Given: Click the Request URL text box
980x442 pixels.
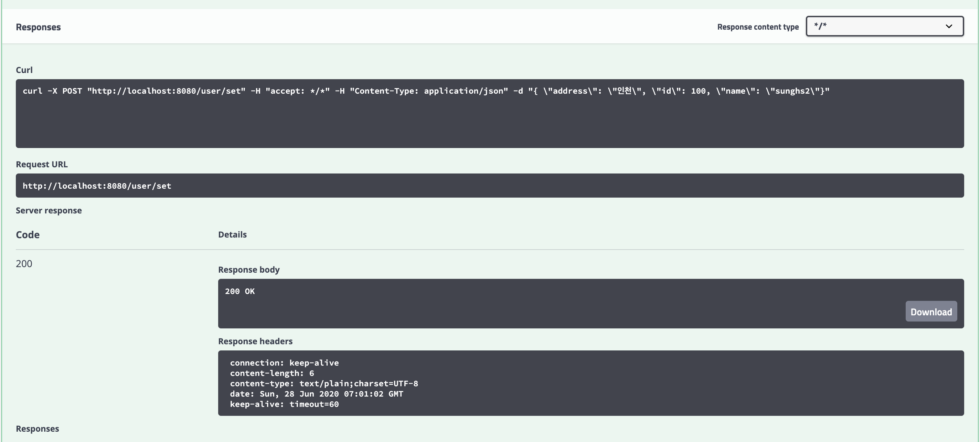Looking at the screenshot, I should (x=489, y=186).
